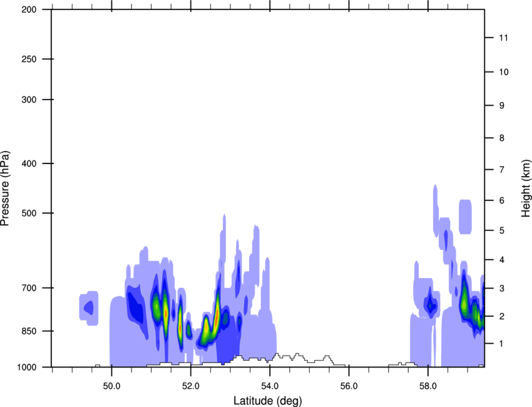The height and width of the screenshot is (407, 532).
Task: Pick the 5 km height label
Action: (x=502, y=231)
